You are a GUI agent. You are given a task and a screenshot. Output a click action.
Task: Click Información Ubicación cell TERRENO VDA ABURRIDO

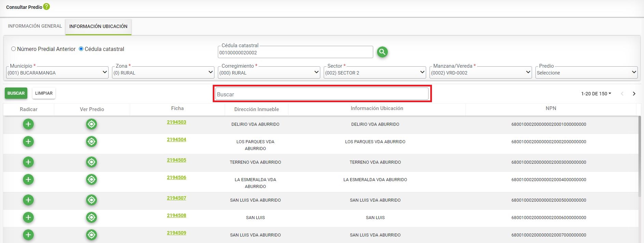[375, 162]
